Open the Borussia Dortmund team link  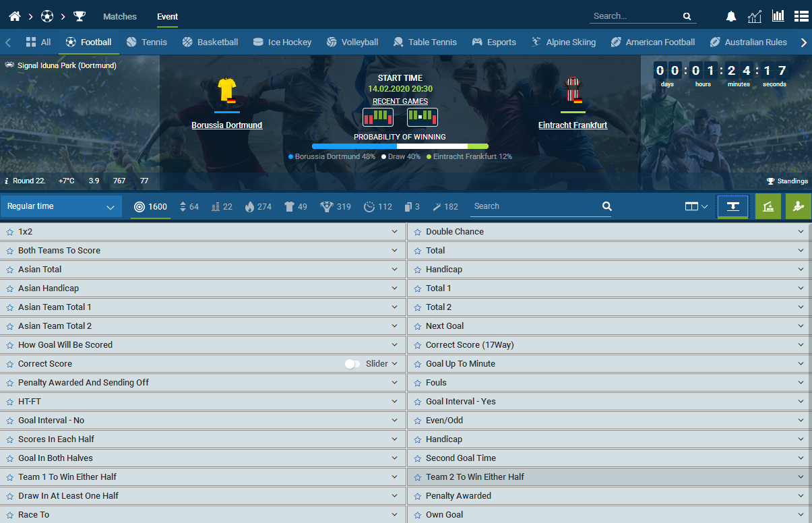pos(227,125)
